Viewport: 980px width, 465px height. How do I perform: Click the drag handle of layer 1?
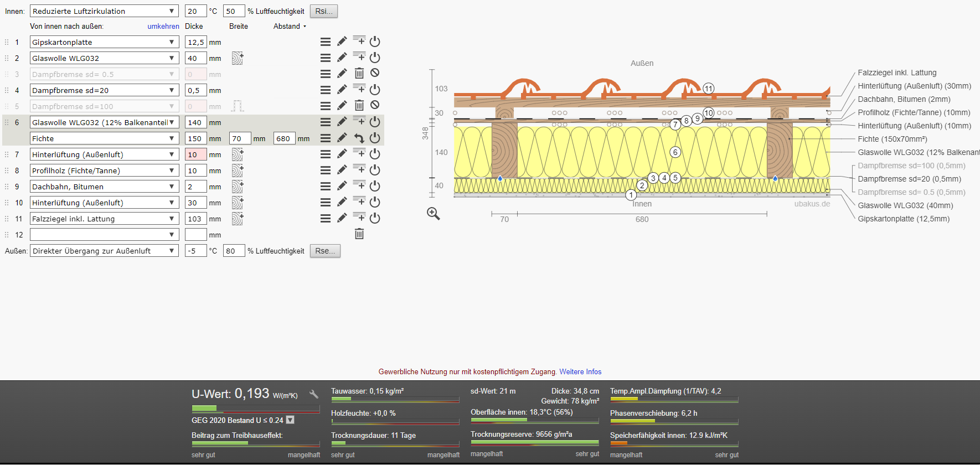[7, 42]
